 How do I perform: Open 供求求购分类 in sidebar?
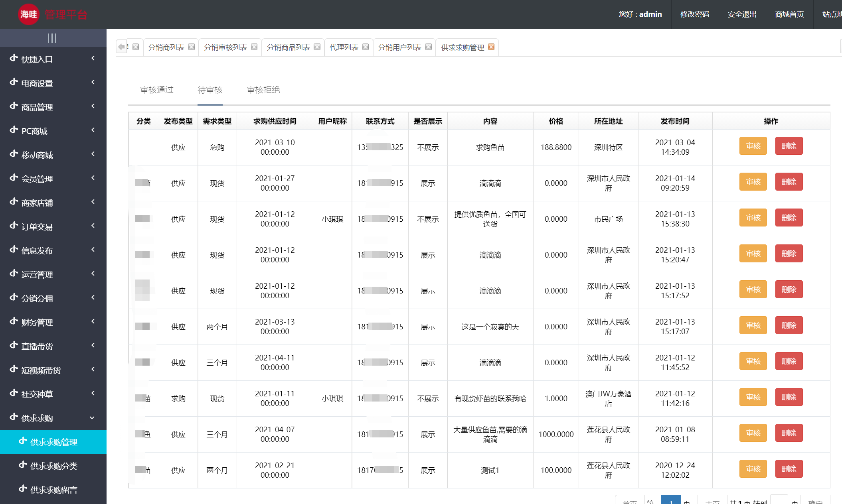click(x=54, y=466)
